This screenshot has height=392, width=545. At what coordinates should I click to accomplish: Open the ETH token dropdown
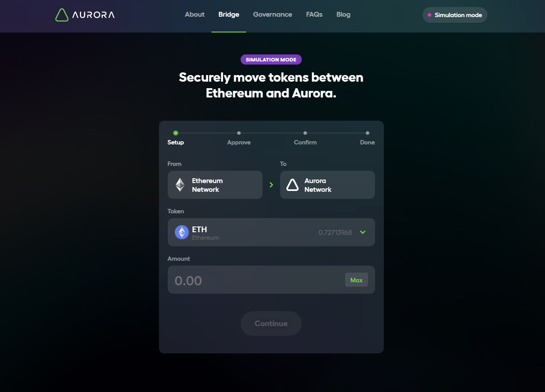[x=271, y=232]
